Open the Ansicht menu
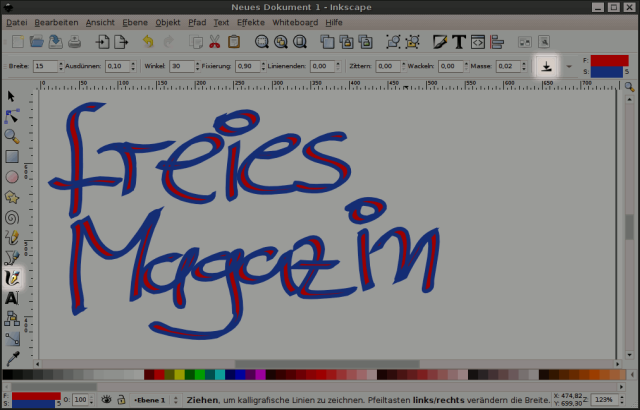Screen dimensions: 640x410 click(x=100, y=22)
